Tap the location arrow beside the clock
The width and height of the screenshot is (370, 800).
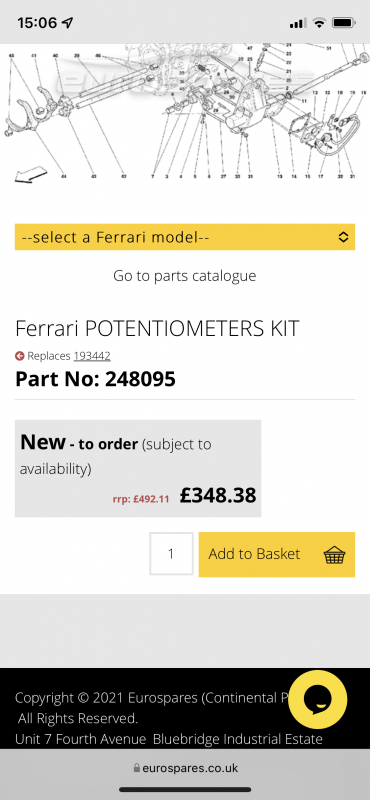(67, 23)
